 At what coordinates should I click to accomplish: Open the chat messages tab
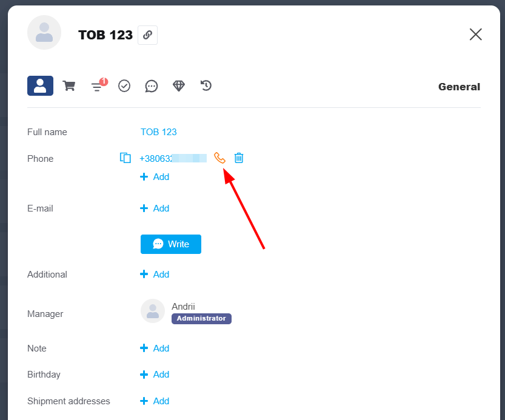(x=152, y=86)
